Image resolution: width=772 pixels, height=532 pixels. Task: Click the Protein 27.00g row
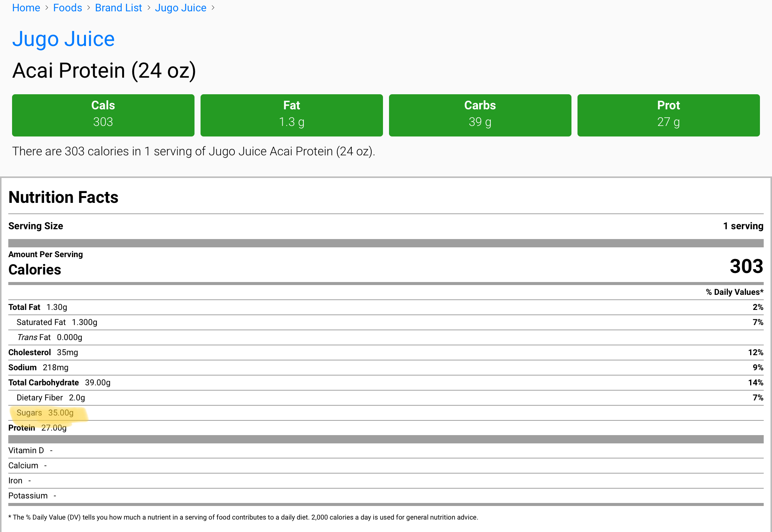click(x=386, y=428)
